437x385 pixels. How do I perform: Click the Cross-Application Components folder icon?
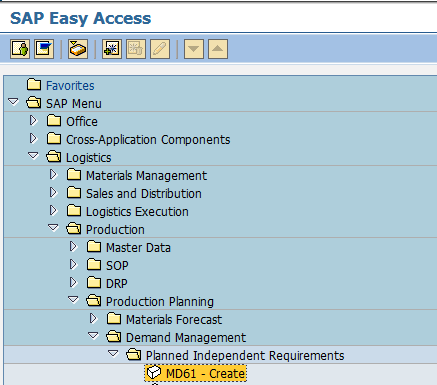click(x=54, y=139)
